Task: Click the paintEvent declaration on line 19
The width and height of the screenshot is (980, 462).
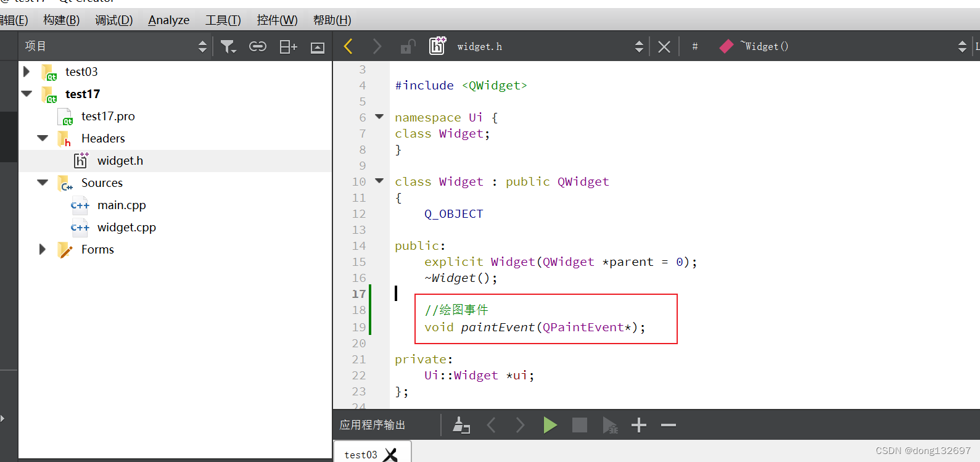Action: point(535,328)
